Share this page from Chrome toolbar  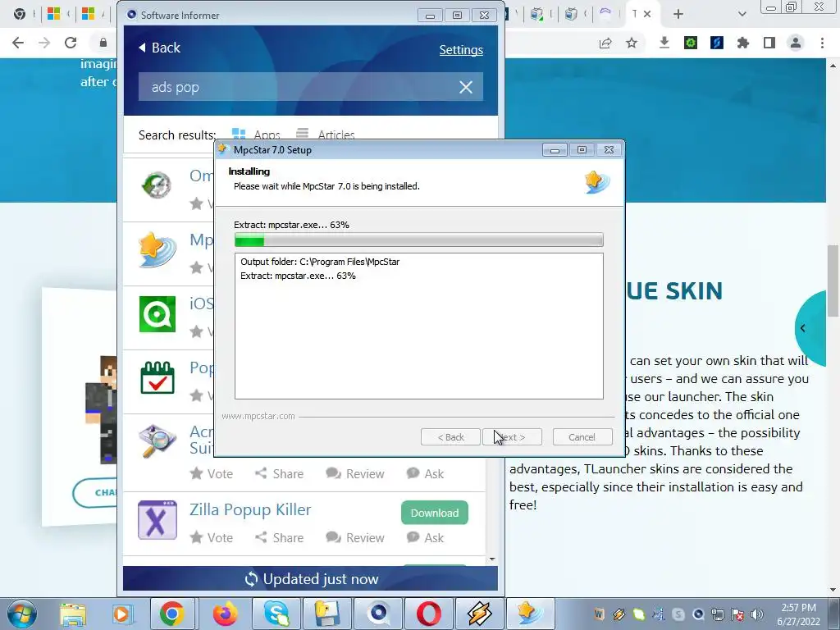(x=605, y=43)
